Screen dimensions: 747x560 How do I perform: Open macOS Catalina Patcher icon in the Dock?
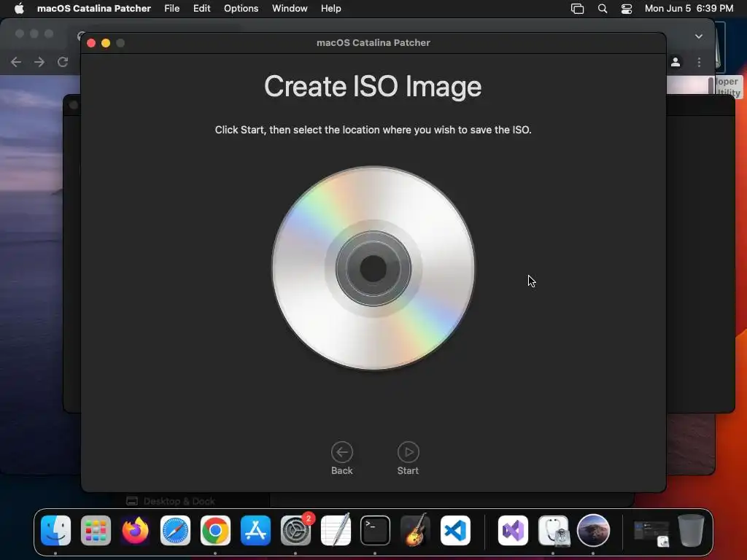pos(593,531)
